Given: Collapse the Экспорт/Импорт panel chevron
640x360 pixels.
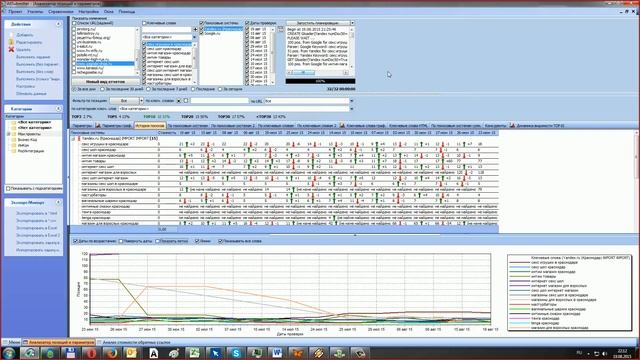Looking at the screenshot, I should click(x=58, y=202).
